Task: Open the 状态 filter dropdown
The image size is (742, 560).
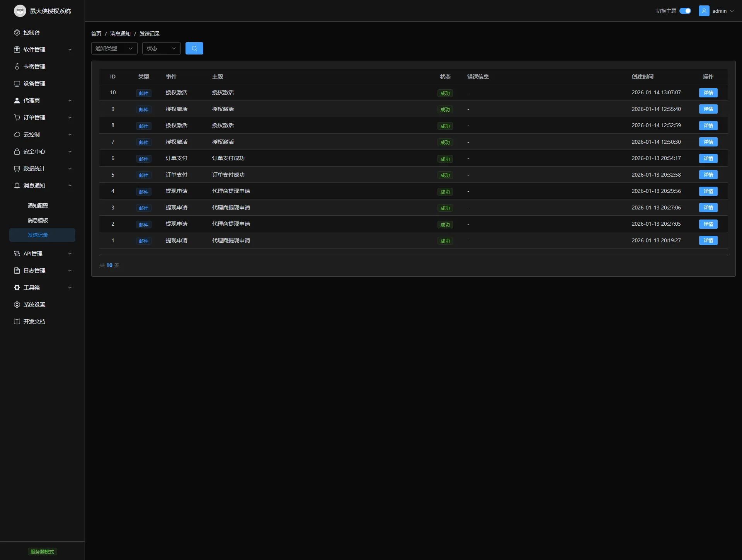Action: (x=161, y=48)
